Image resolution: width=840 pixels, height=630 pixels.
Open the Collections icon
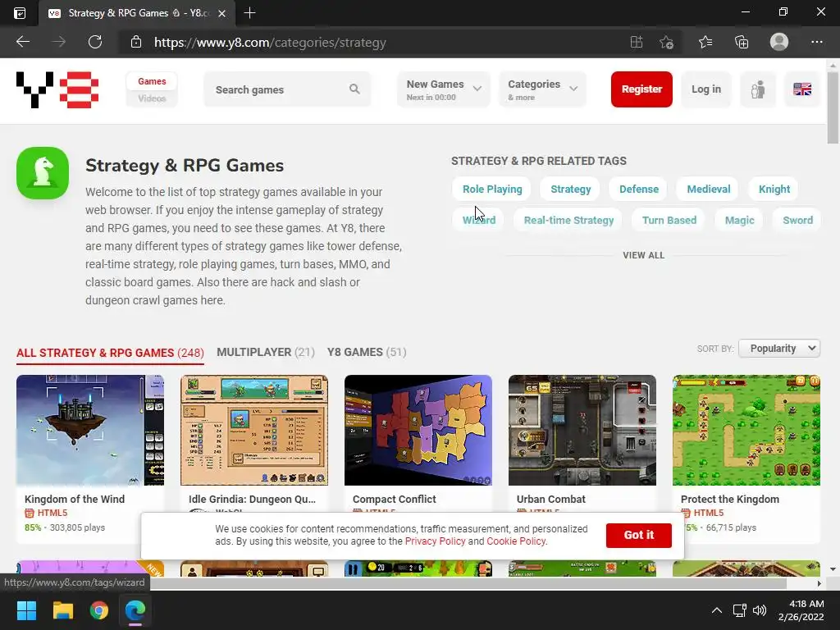742,42
